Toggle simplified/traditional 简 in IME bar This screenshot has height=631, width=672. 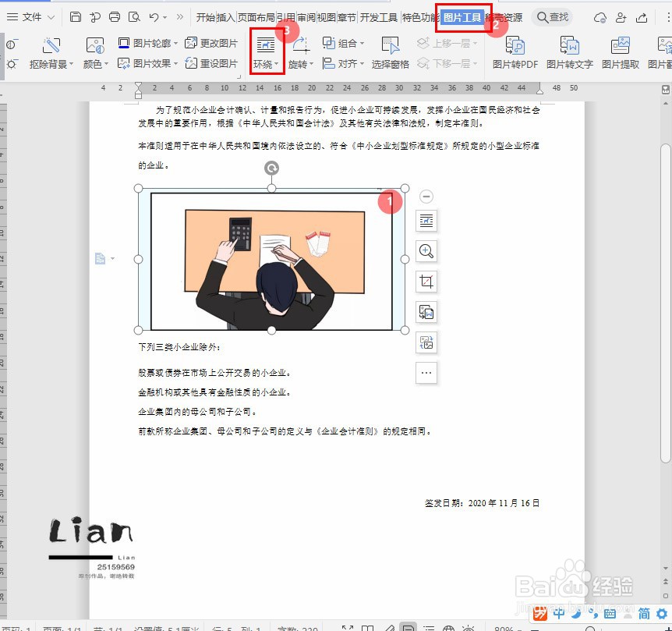coord(644,614)
